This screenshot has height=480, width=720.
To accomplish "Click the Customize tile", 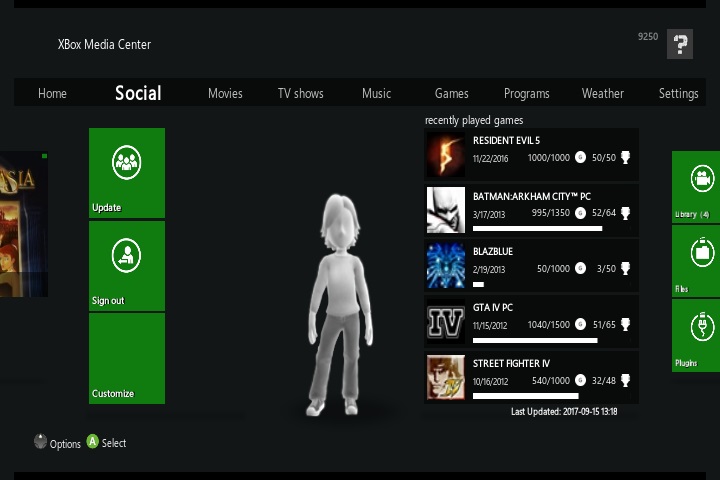I will point(127,359).
